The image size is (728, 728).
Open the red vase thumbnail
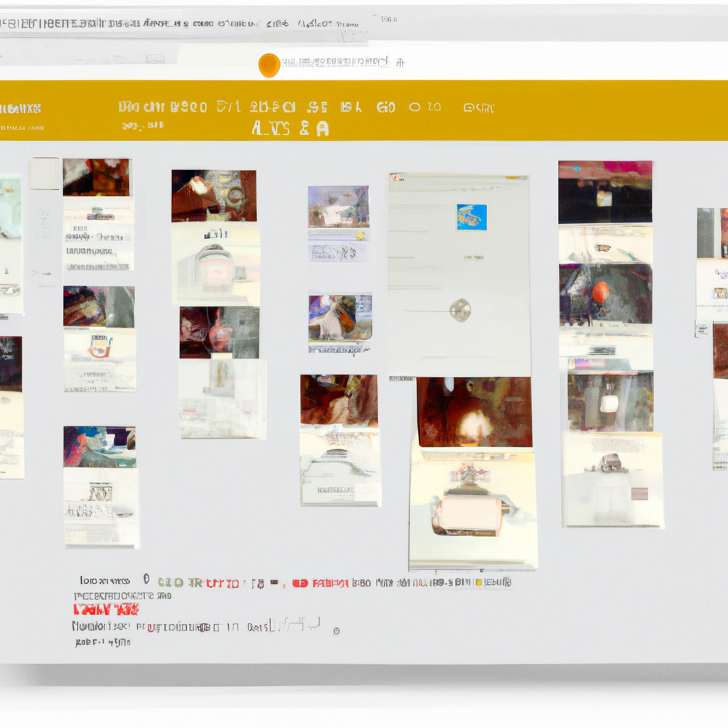click(x=219, y=332)
